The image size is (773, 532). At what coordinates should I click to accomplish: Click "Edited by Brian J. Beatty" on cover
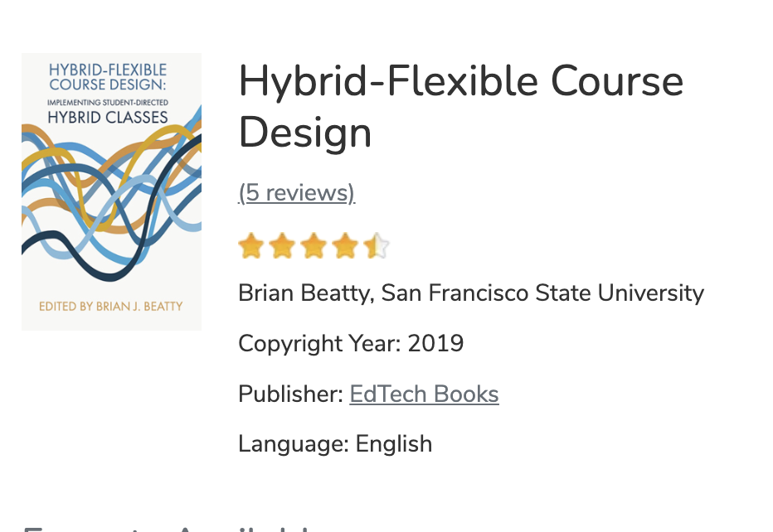point(111,307)
